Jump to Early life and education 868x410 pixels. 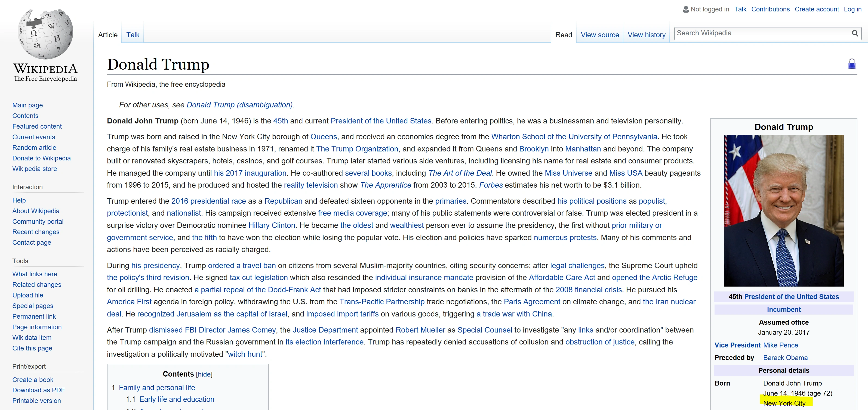point(177,399)
